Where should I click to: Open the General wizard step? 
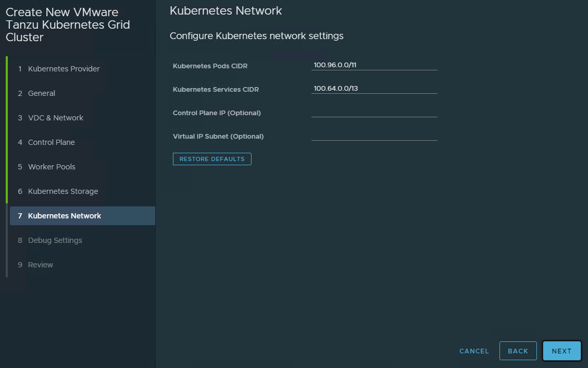pyautogui.click(x=42, y=93)
